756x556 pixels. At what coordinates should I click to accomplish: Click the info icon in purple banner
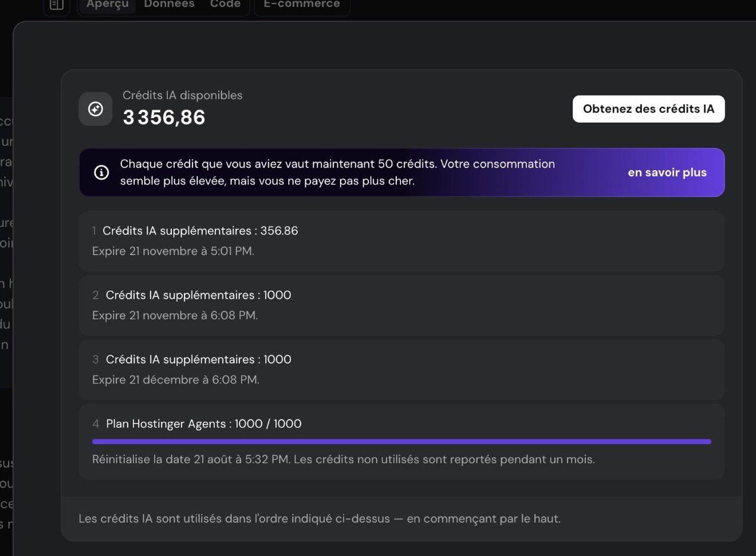tap(102, 173)
